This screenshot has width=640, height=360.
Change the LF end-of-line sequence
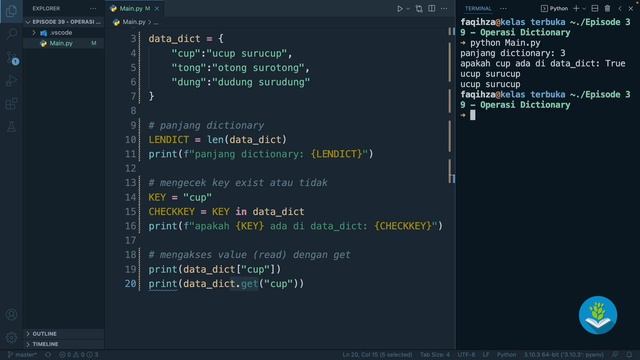(486, 355)
